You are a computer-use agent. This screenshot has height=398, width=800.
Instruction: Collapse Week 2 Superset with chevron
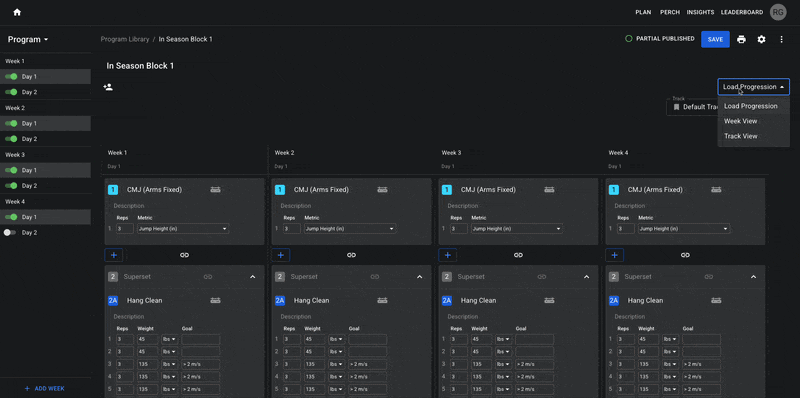pyautogui.click(x=419, y=277)
